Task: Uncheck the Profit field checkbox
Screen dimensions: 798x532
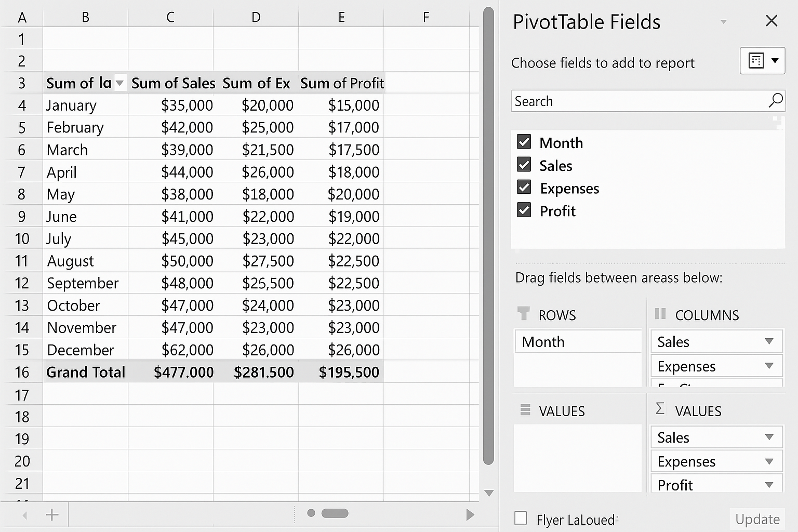Action: [x=524, y=210]
